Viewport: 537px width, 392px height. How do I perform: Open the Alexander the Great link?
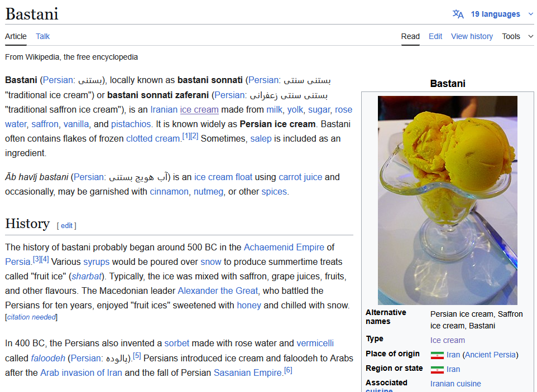pyautogui.click(x=218, y=291)
